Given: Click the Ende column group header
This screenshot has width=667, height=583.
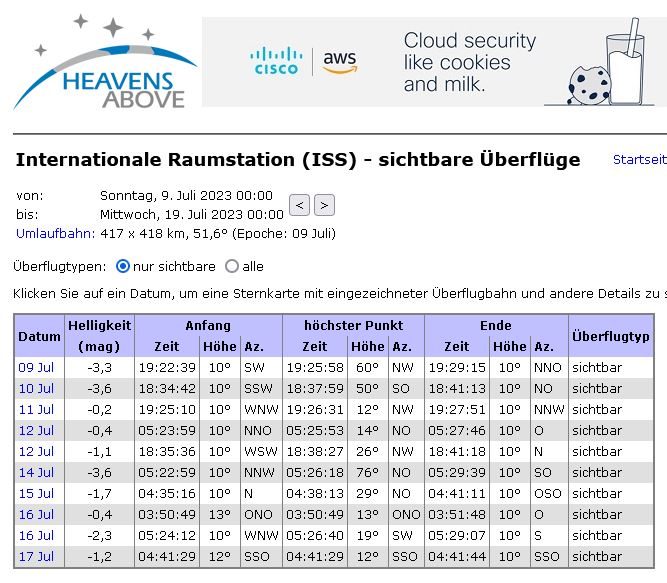Looking at the screenshot, I should click(496, 325).
